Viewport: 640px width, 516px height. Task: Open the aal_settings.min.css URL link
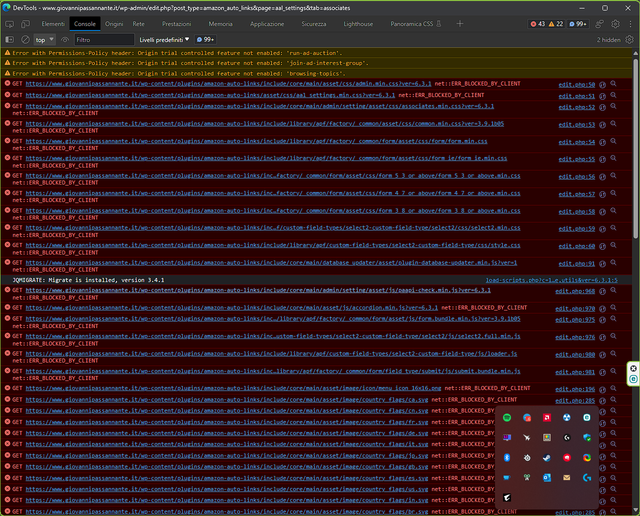[210, 95]
